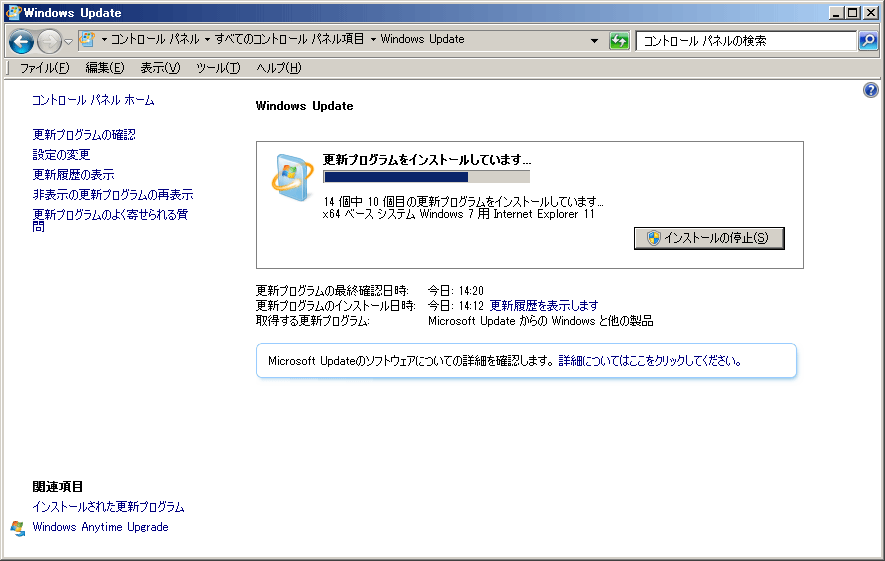The image size is (885, 561).
Task: Open the 表示(V) menu
Action: click(x=160, y=68)
